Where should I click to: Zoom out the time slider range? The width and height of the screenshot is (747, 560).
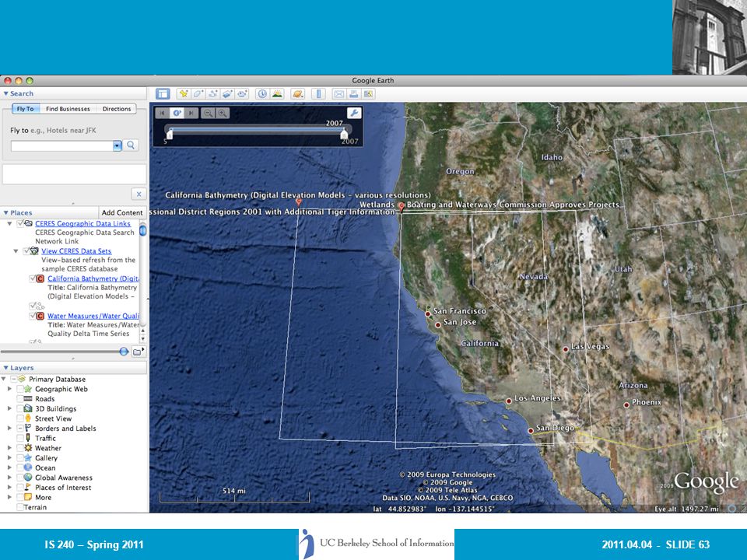[x=208, y=113]
